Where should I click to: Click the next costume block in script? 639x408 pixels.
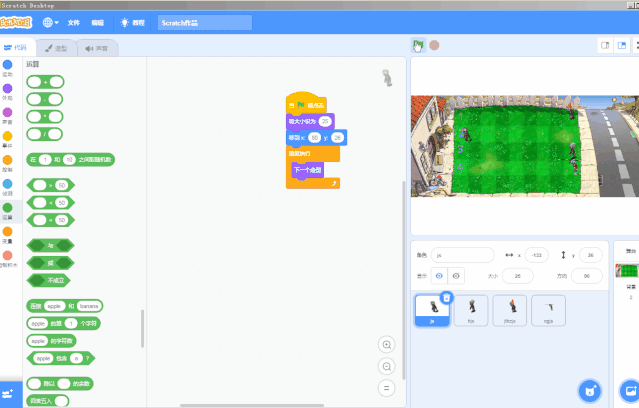(x=308, y=170)
